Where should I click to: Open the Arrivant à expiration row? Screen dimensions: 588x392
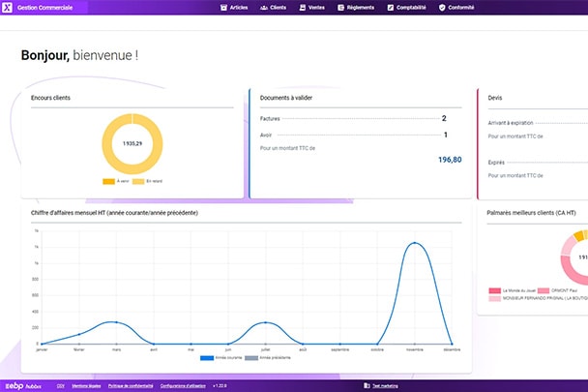pyautogui.click(x=538, y=123)
